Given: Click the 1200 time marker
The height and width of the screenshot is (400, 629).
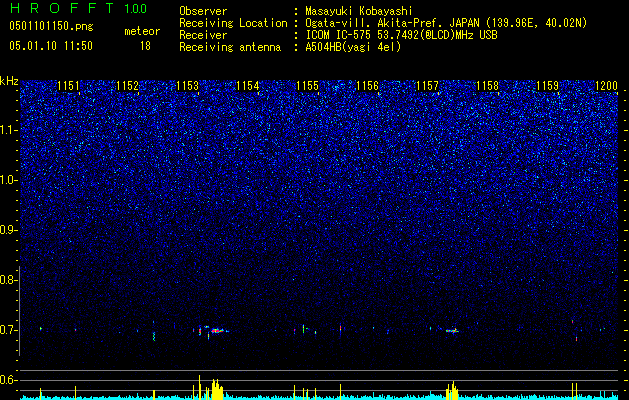Looking at the screenshot, I should point(607,86).
